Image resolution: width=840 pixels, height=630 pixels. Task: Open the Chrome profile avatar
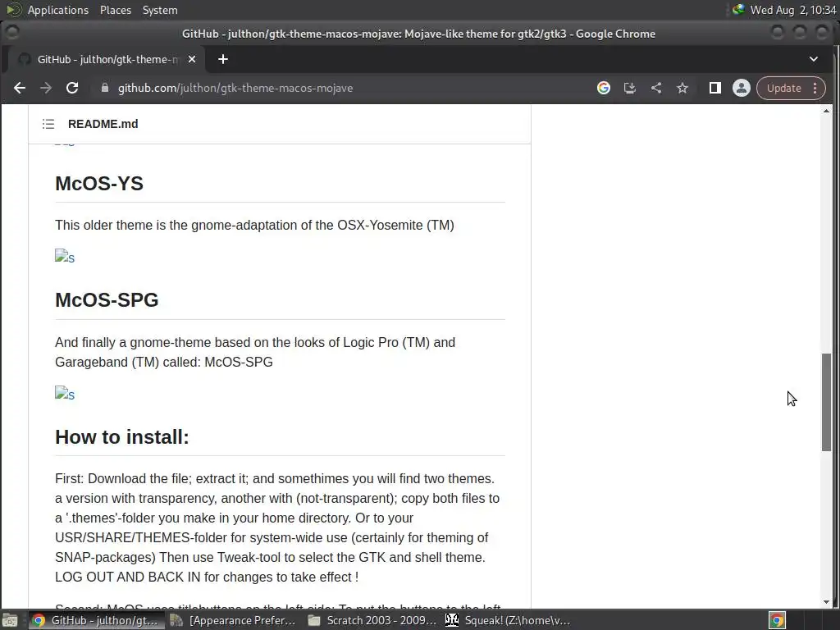click(x=742, y=88)
